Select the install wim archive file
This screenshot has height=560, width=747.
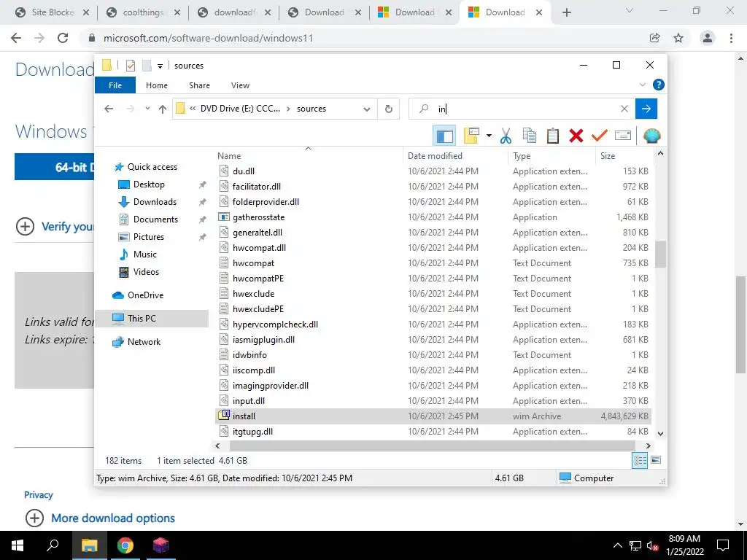(433, 416)
